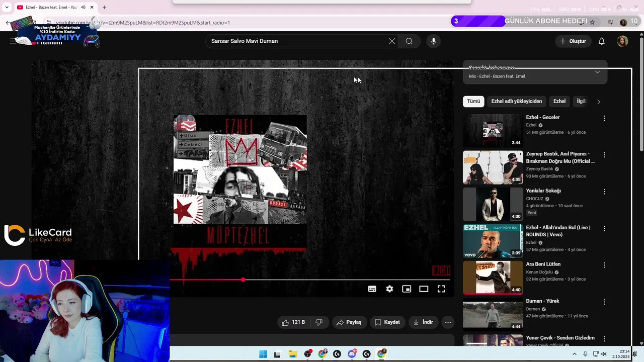The height and width of the screenshot is (362, 644).
Task: Open CHOCUZ channel link
Action: tap(535, 199)
